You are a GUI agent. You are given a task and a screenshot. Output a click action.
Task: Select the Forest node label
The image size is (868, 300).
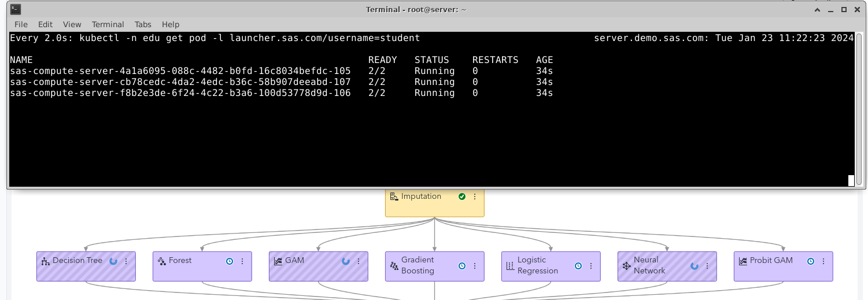180,261
